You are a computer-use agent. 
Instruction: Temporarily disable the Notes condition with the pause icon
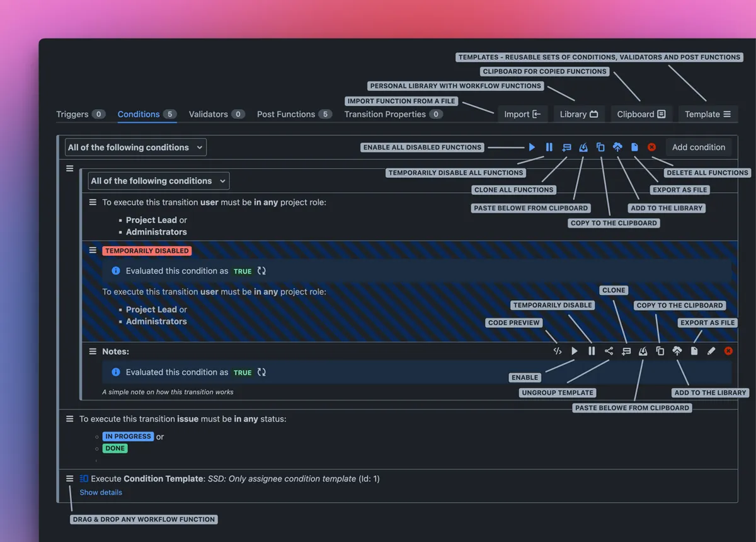(592, 351)
